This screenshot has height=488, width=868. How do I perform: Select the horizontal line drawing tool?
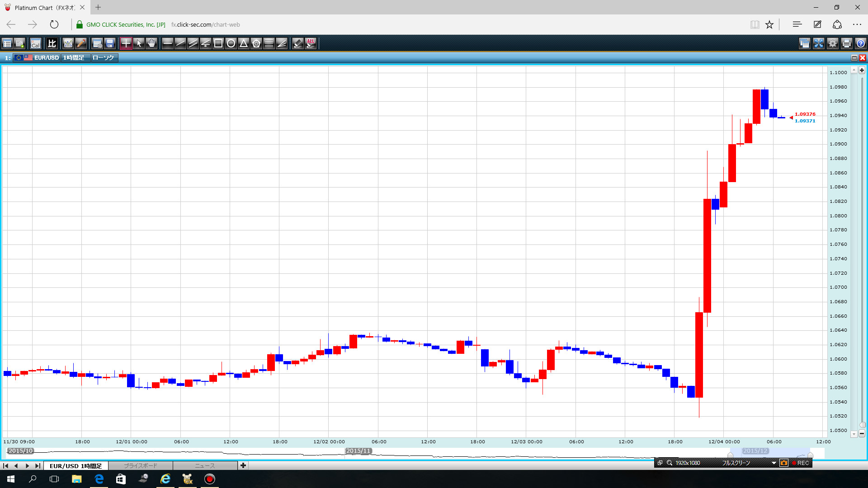pyautogui.click(x=167, y=43)
